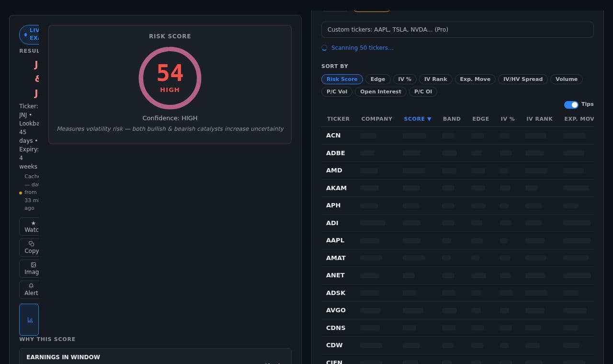Screen dimensions: 613x364
Task: Sort by Risk Score chip
Action: point(342,79)
